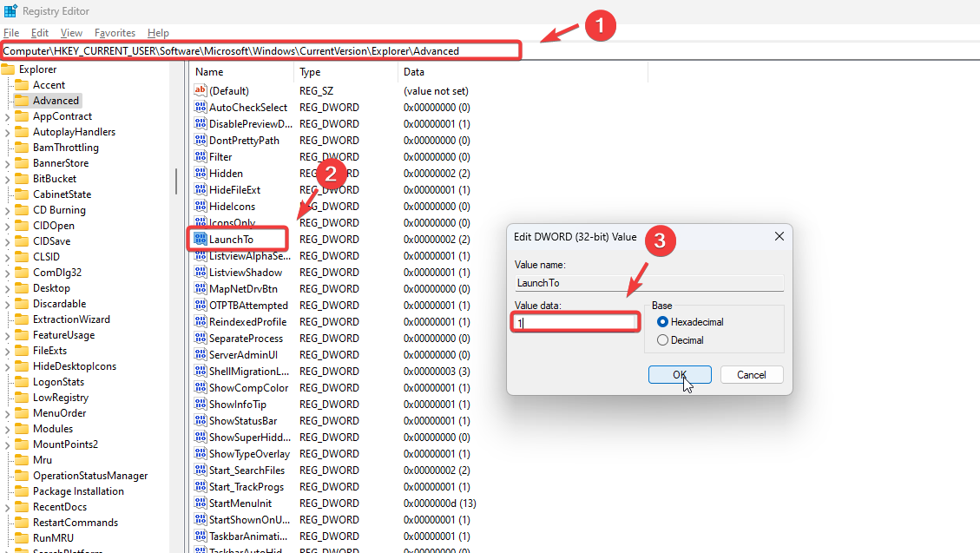
Task: Click the key tree vertical scrollbar
Action: (176, 181)
